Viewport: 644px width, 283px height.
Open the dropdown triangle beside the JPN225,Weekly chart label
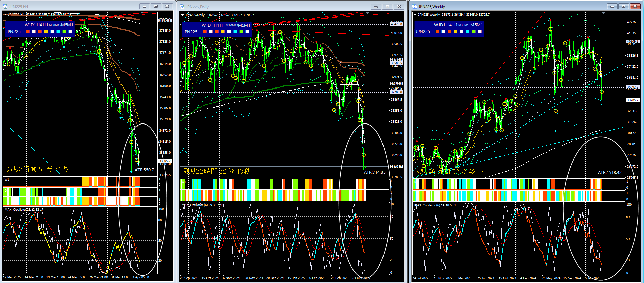(x=415, y=15)
